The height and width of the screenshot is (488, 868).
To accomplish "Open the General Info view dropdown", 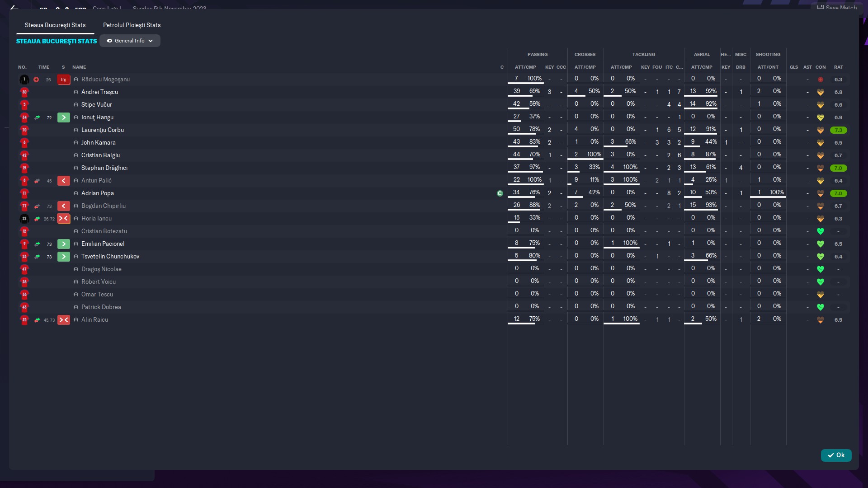I will click(130, 41).
